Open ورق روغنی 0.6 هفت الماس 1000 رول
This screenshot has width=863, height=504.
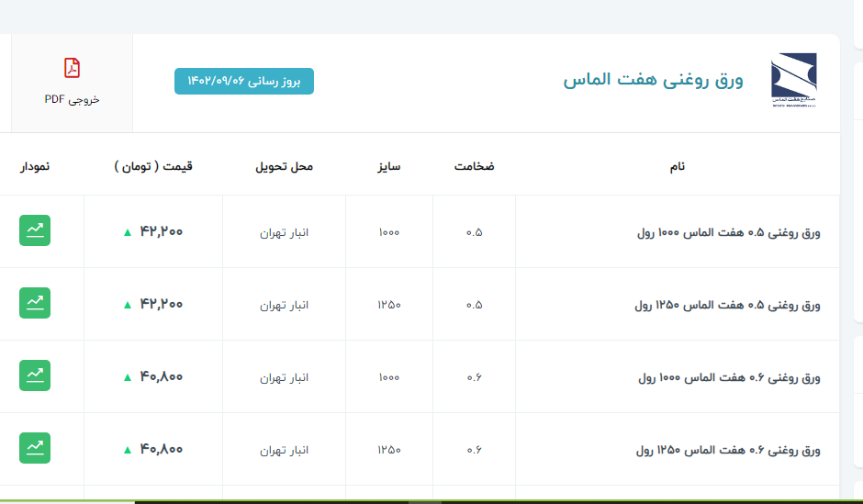(728, 377)
